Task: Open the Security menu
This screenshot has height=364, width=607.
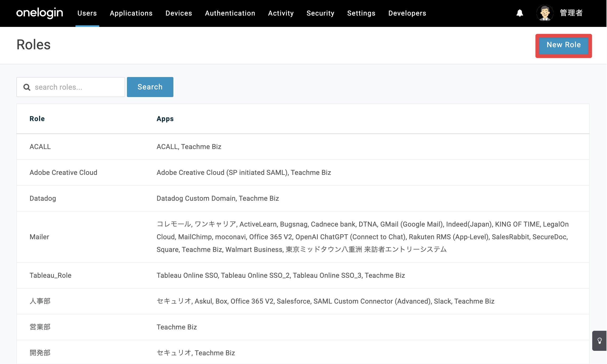Action: tap(320, 13)
